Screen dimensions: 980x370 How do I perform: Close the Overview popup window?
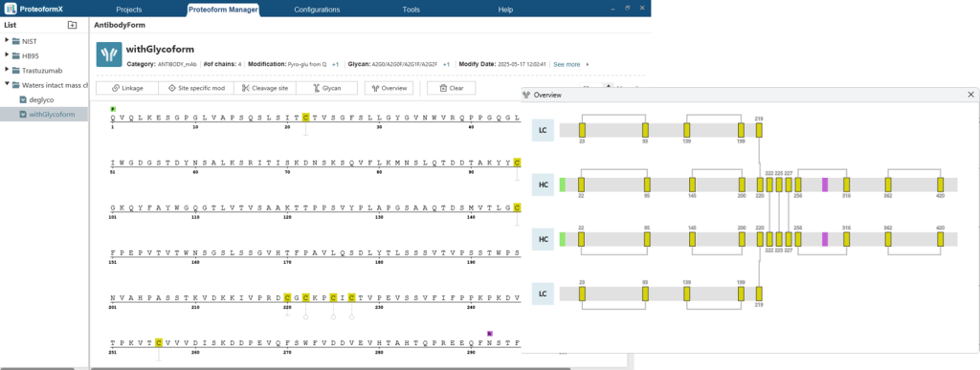[970, 95]
